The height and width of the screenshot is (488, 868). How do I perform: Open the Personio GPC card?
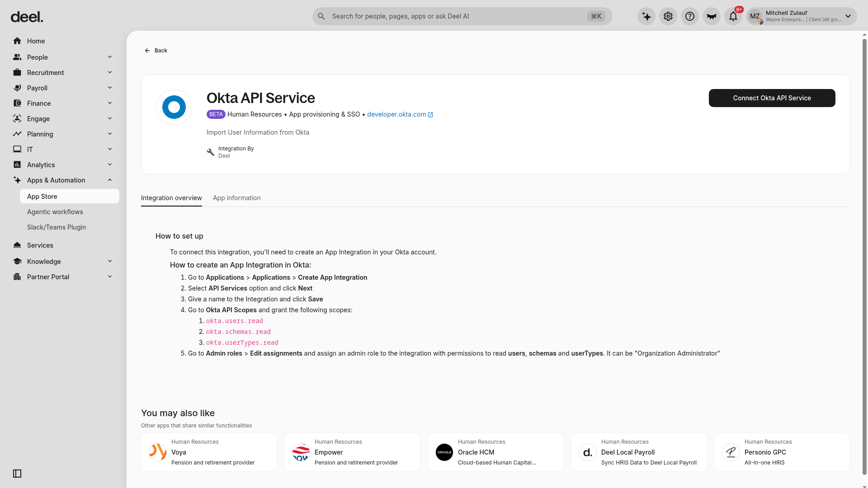[x=782, y=452]
